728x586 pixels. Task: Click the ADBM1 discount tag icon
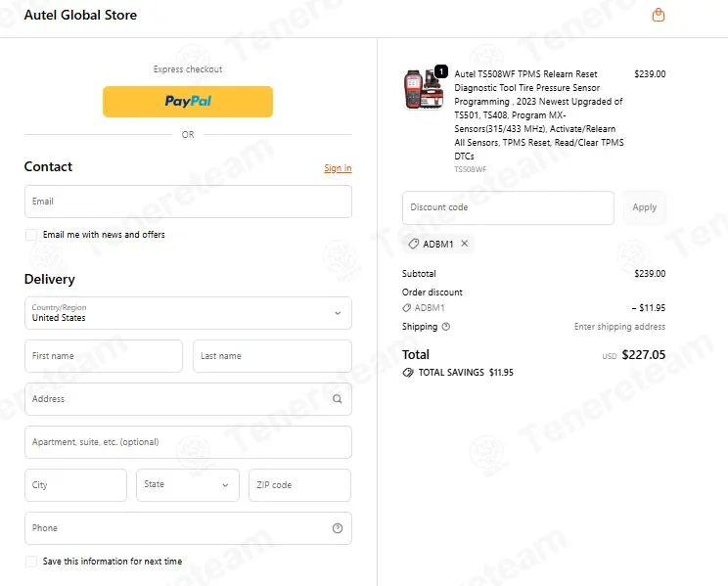pyautogui.click(x=413, y=244)
